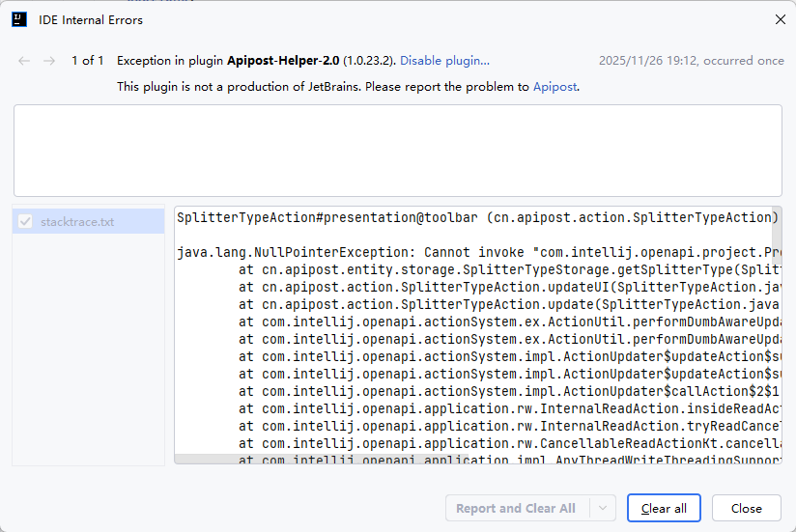Go to the next error with forward arrow

tap(49, 61)
